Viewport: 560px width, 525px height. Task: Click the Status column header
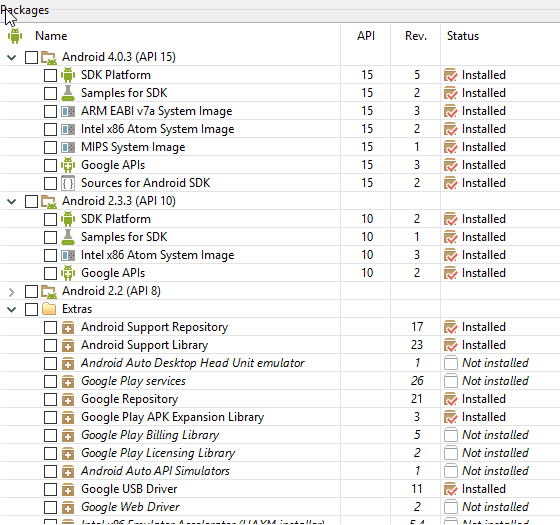(463, 36)
